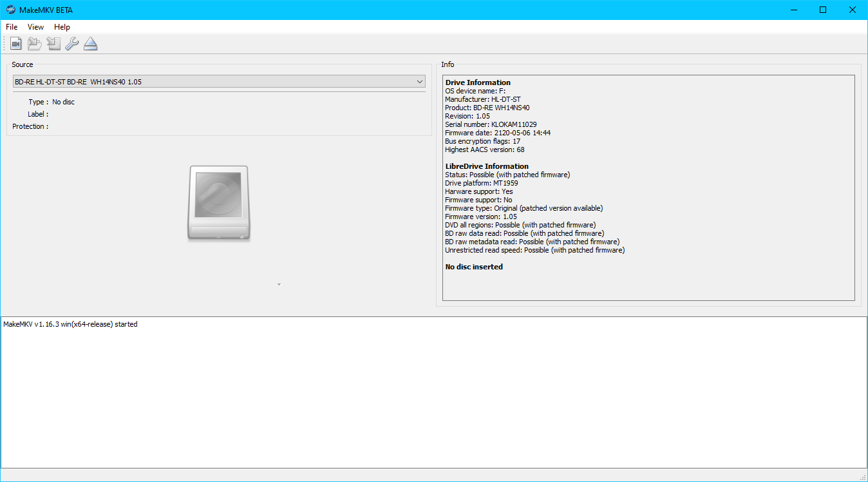
Task: Click the 'Protection :' field label
Action: coord(30,126)
